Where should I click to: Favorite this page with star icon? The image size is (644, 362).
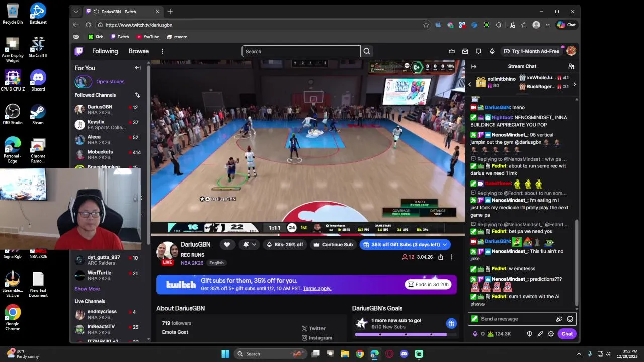pos(426,25)
